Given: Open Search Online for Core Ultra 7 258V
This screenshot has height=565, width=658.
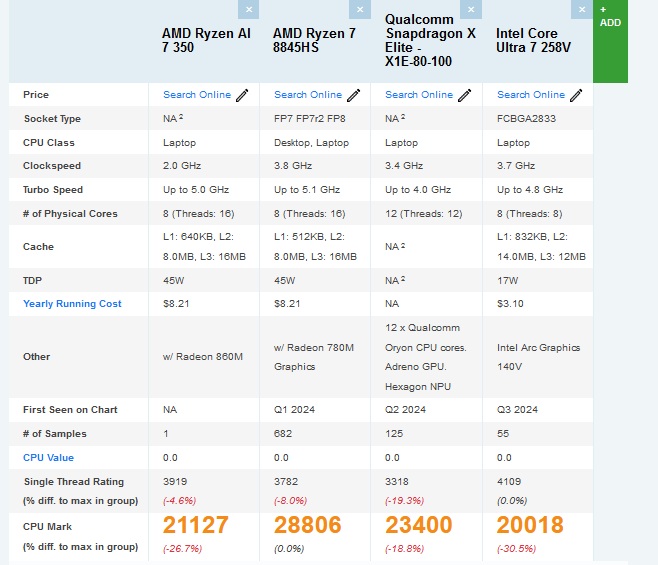Looking at the screenshot, I should (531, 95).
